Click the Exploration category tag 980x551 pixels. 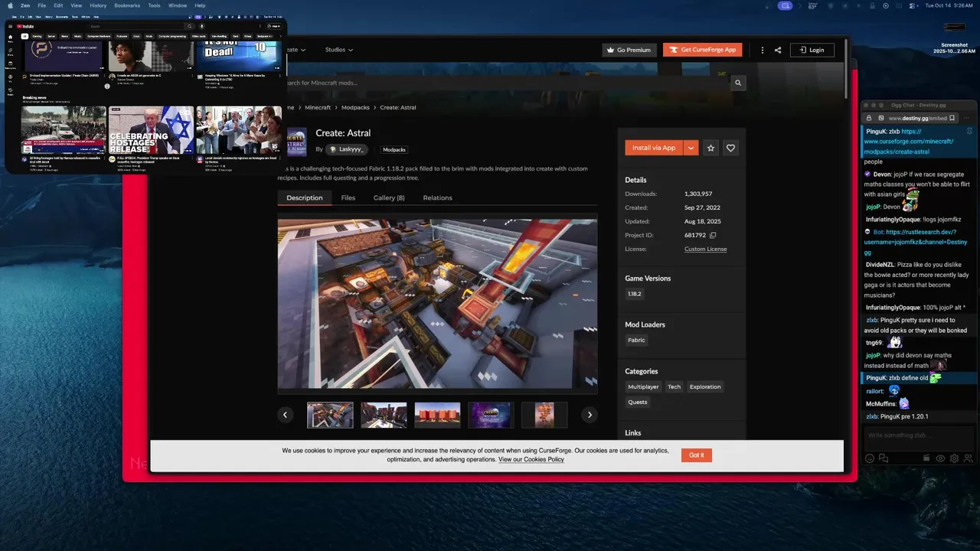click(705, 386)
